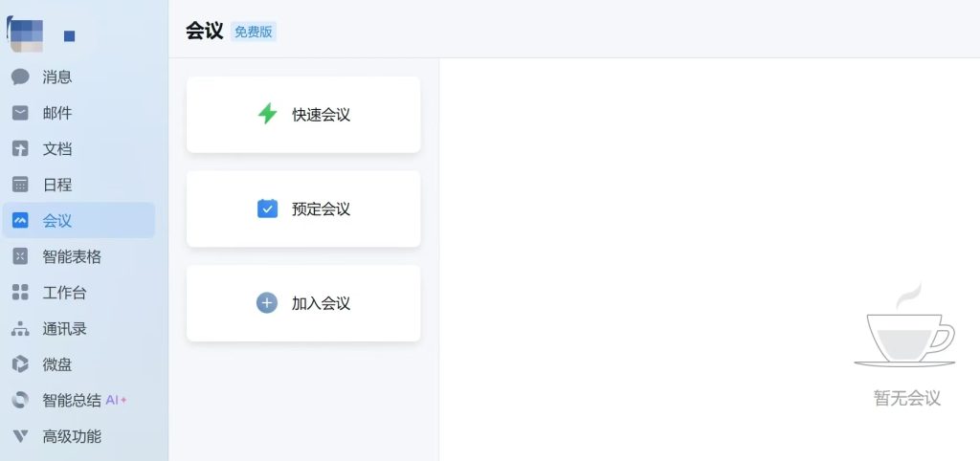Open the 邮件 envelope icon
This screenshot has height=461, width=980.
tap(20, 113)
